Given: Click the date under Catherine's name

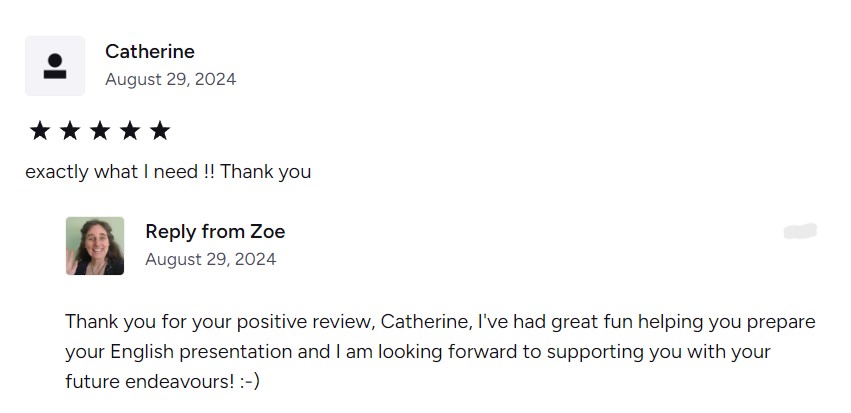Looking at the screenshot, I should [170, 79].
